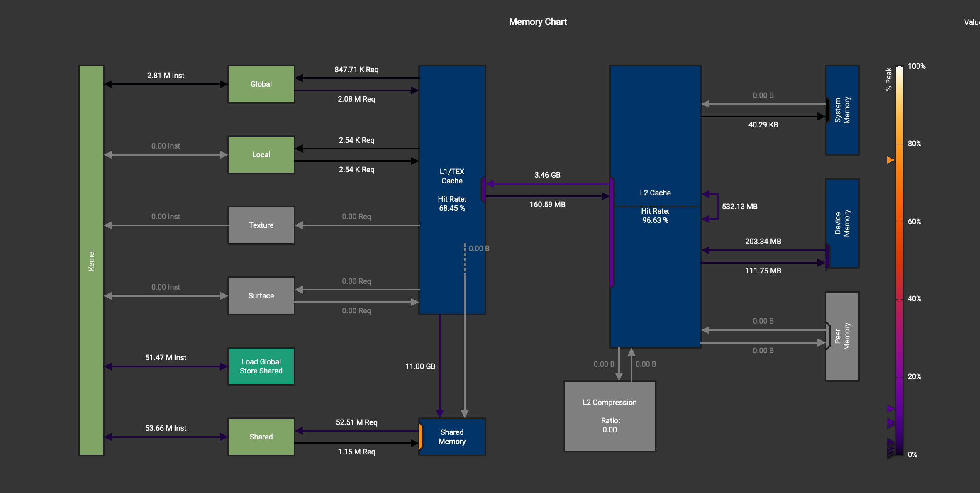Click the black port on the System Memory box

coord(827,110)
